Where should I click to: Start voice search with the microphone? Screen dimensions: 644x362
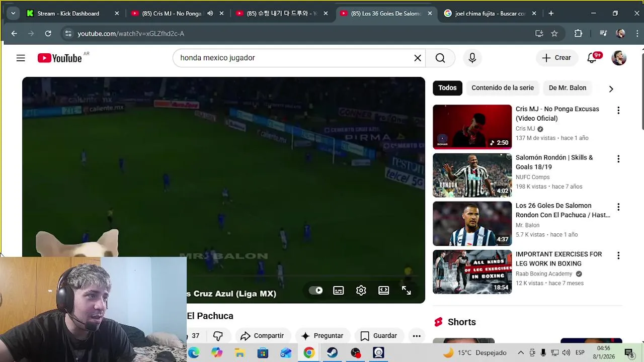point(472,58)
